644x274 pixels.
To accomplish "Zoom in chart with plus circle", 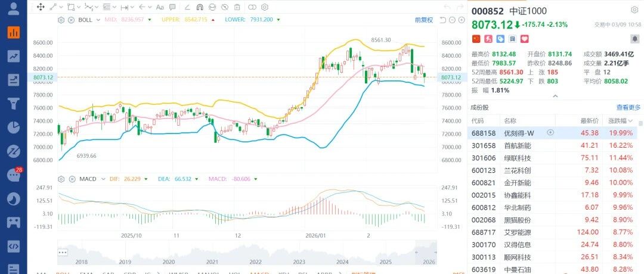I will click(x=460, y=20).
